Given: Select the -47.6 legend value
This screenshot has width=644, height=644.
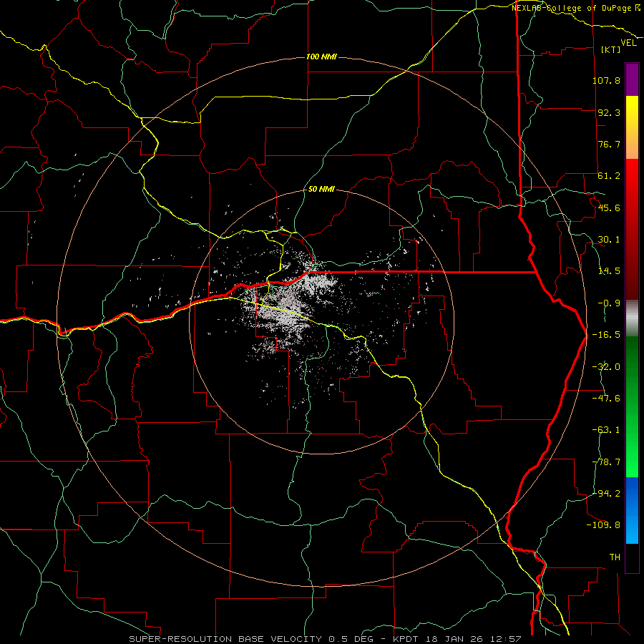Looking at the screenshot, I should (x=606, y=399).
